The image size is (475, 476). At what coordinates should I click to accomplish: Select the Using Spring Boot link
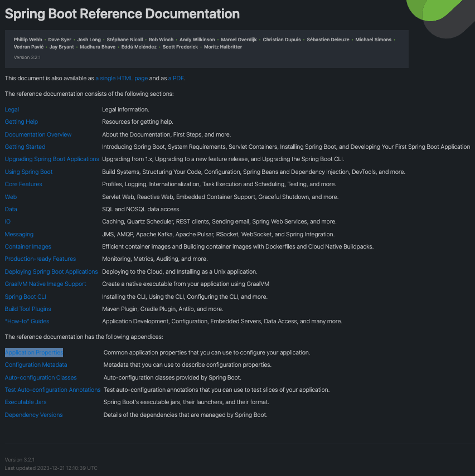click(x=28, y=172)
